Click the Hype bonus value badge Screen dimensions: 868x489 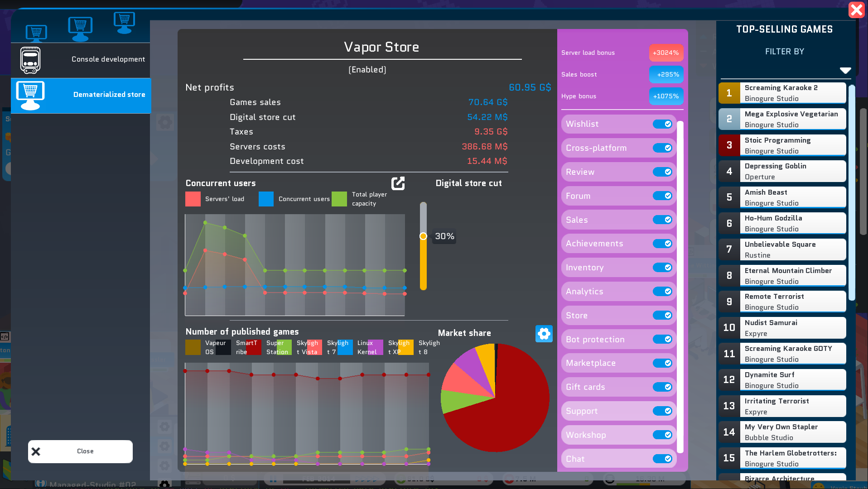(x=666, y=96)
